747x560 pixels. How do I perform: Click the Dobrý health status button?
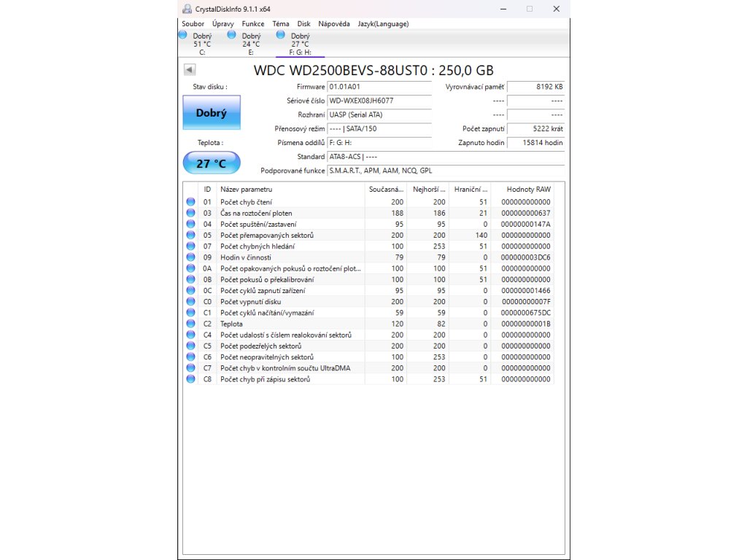pyautogui.click(x=212, y=113)
